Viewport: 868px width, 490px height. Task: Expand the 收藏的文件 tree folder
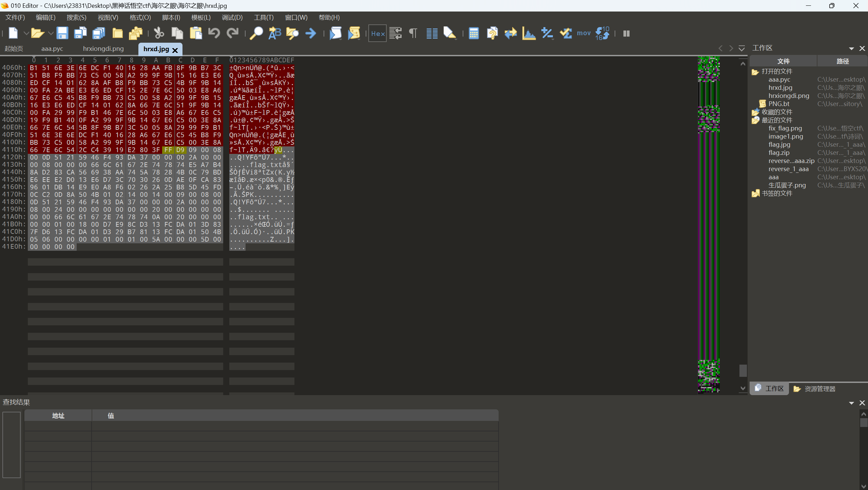(755, 113)
